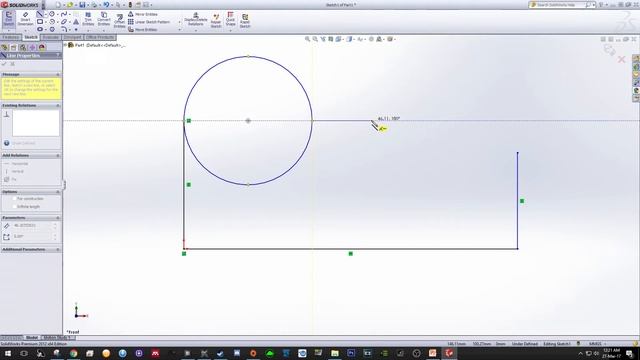This screenshot has height=360, width=640.
Task: Choose the Corner Rectangle tool
Action: 40,22
